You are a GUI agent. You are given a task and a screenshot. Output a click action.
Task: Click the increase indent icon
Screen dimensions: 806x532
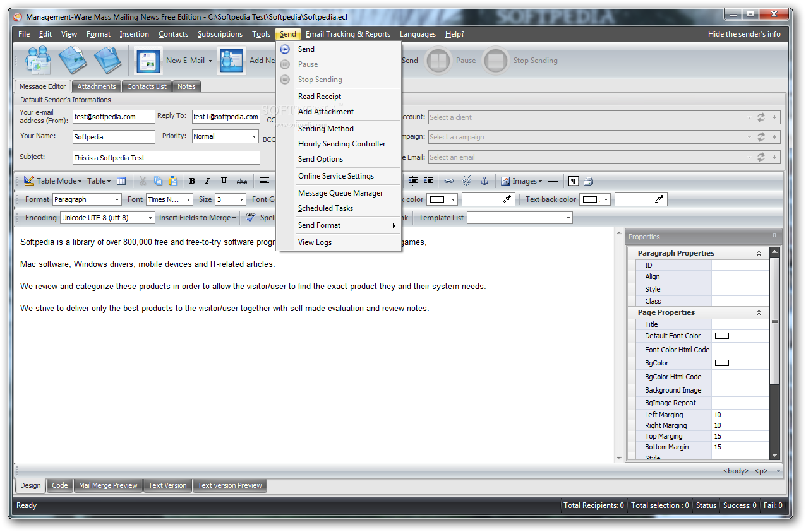(429, 181)
